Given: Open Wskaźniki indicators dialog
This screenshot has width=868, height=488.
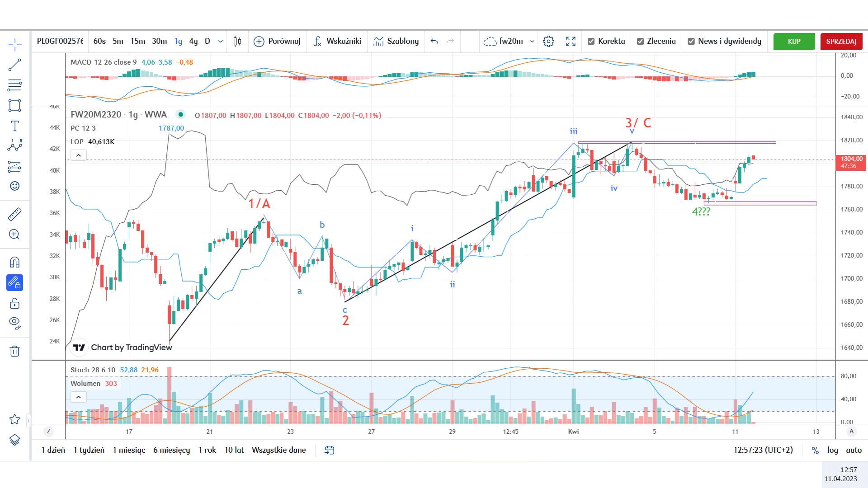Looking at the screenshot, I should click(337, 42).
